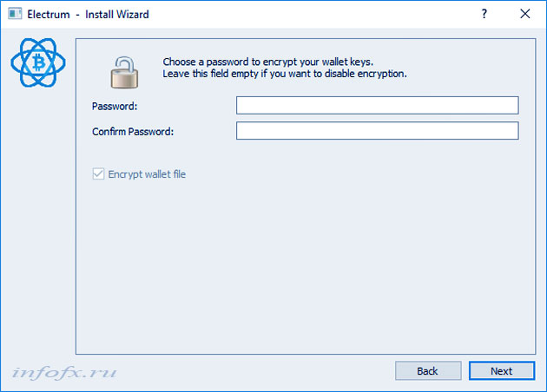The height and width of the screenshot is (392, 547).
Task: Click the 'Choose a password' instruction line
Action: click(x=280, y=62)
